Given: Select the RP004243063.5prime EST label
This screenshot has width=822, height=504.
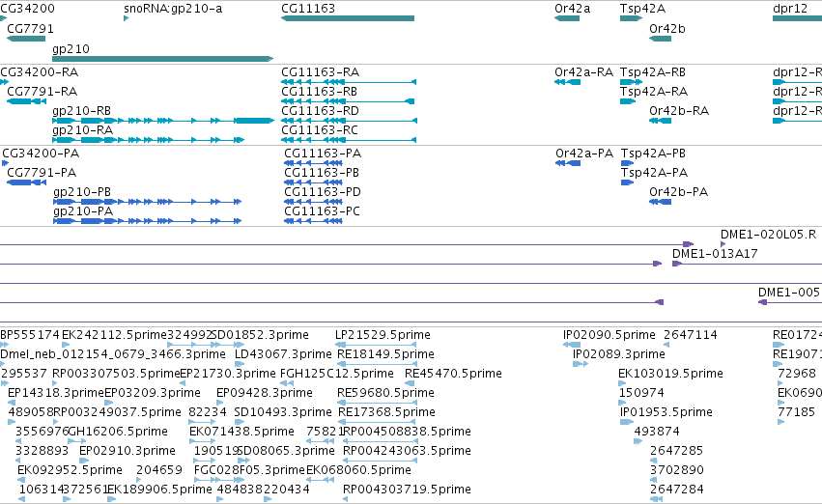Looking at the screenshot, I should tap(407, 452).
